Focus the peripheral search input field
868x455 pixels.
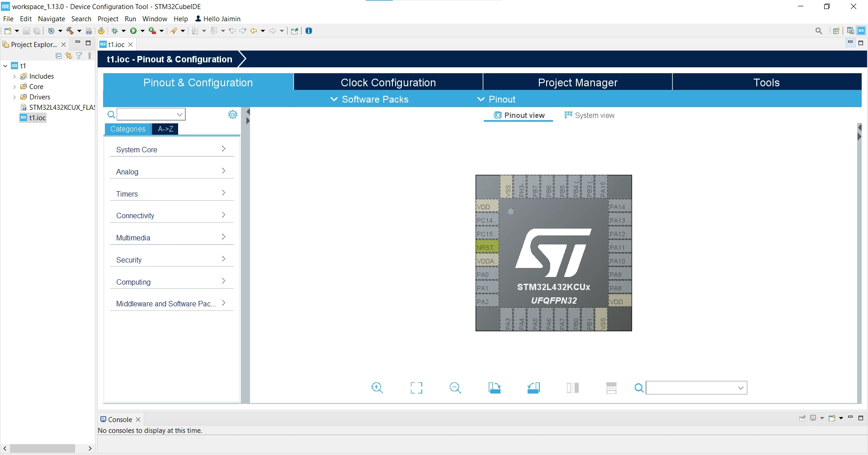(151, 114)
